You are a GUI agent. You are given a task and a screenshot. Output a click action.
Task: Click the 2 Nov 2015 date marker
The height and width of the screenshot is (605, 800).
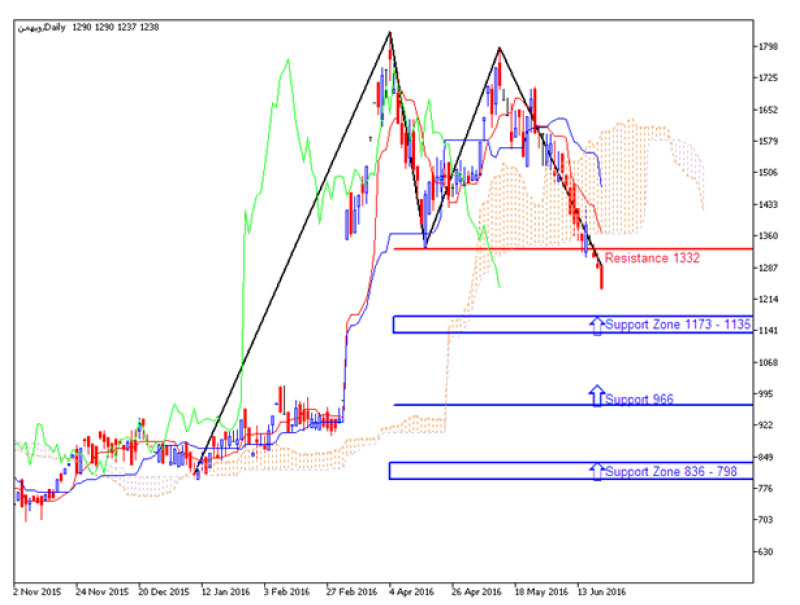coord(35,590)
